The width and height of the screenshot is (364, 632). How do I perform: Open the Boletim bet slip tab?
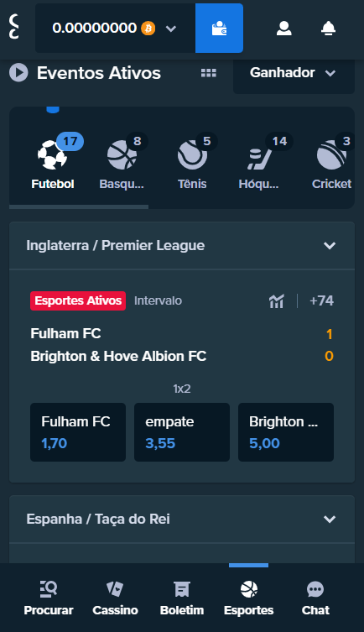(x=182, y=598)
